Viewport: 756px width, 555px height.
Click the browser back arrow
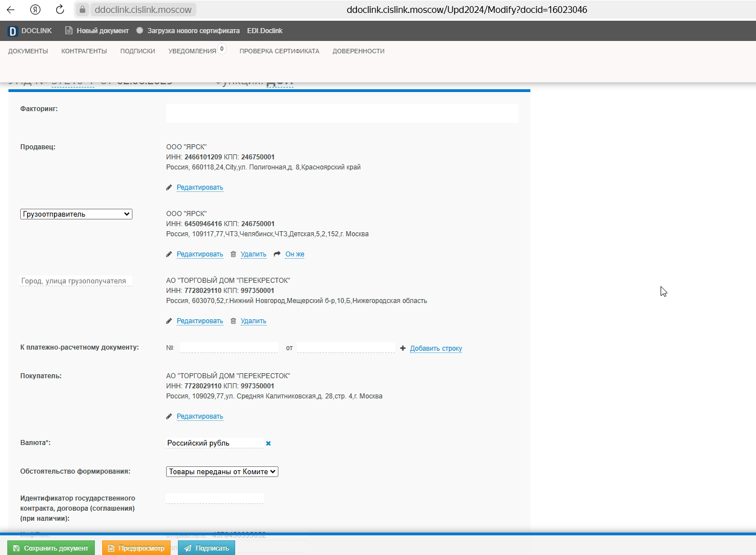tap(11, 10)
